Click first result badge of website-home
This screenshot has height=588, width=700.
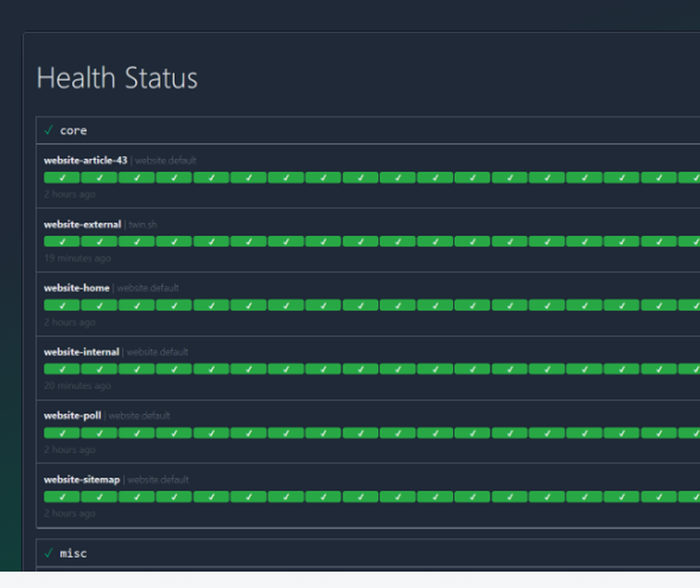click(x=62, y=305)
